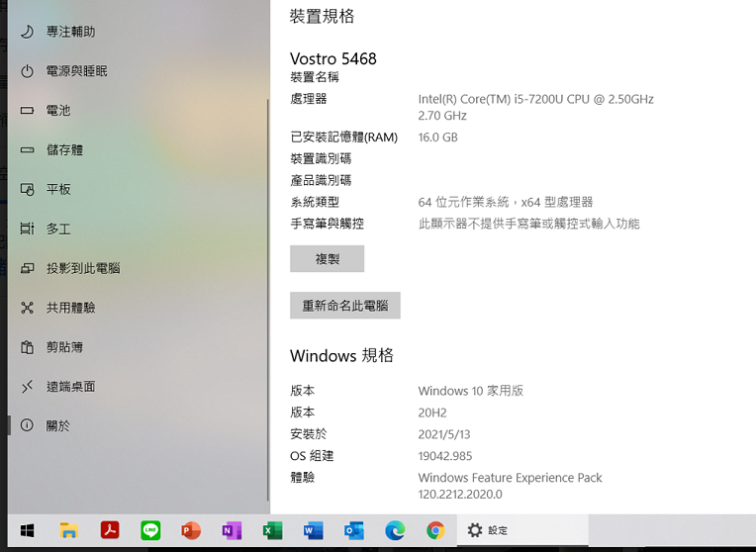Click the OS 組建 label
This screenshot has width=756, height=552.
tap(312, 456)
